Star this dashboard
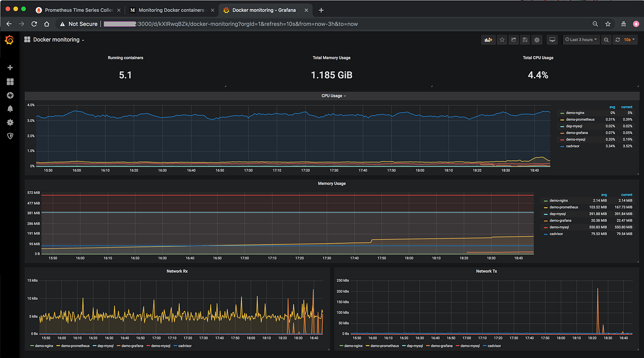The image size is (644, 358). 502,40
